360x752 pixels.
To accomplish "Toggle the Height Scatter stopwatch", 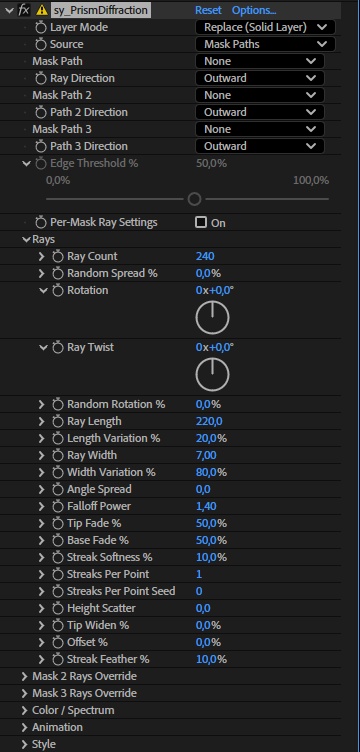I will tap(58, 609).
